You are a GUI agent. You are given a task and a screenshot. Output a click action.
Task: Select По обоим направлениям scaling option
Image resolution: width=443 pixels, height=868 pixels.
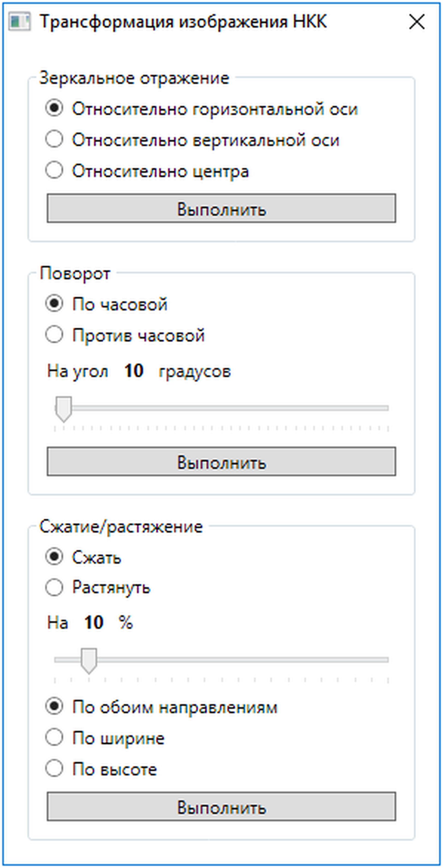[54, 706]
